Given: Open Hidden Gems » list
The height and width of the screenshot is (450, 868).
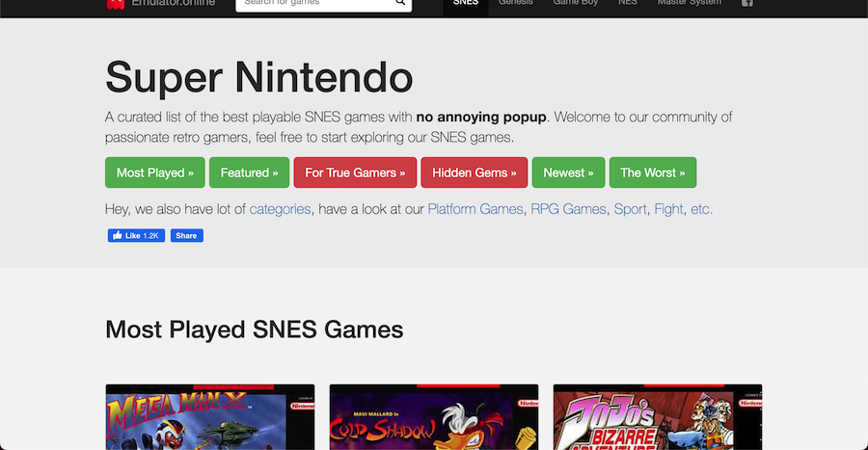Looking at the screenshot, I should pos(475,172).
